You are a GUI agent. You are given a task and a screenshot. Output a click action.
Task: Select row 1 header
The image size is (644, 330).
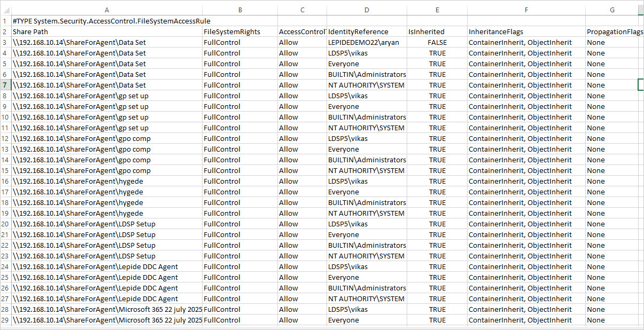click(5, 21)
